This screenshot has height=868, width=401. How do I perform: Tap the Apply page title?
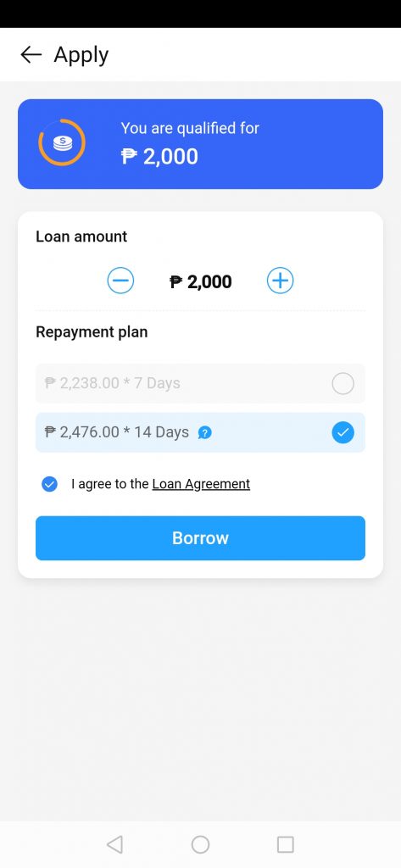[81, 55]
